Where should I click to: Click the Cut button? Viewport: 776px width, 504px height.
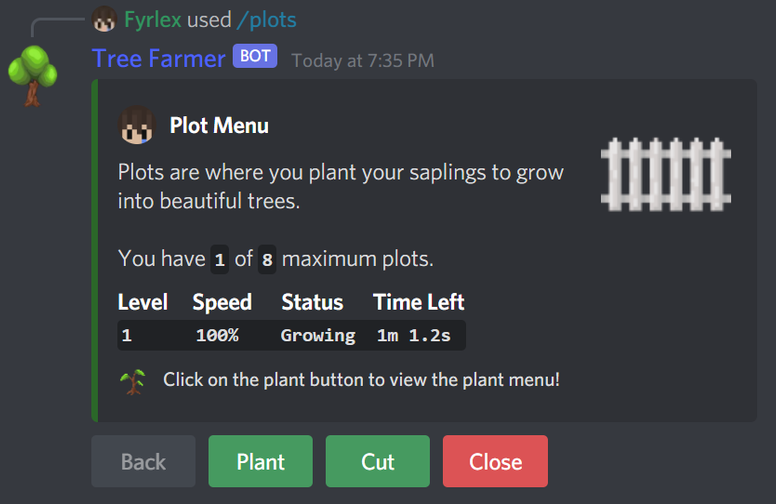click(378, 461)
